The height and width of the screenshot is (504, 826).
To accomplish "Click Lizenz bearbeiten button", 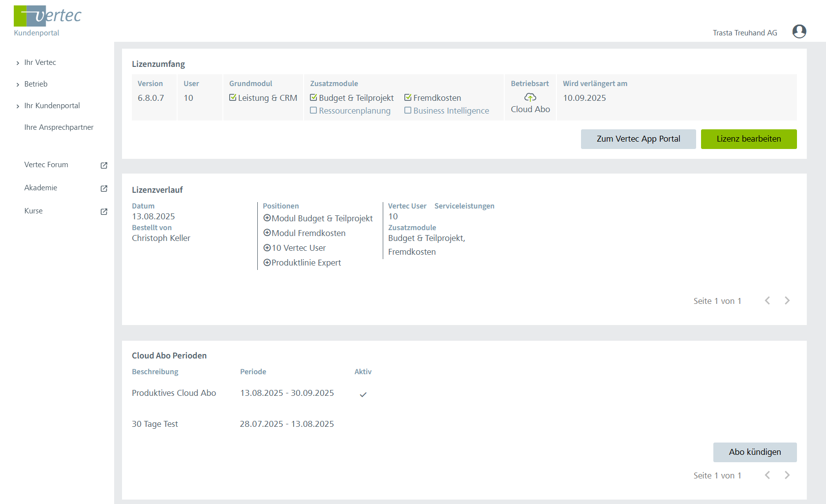I will coord(749,139).
